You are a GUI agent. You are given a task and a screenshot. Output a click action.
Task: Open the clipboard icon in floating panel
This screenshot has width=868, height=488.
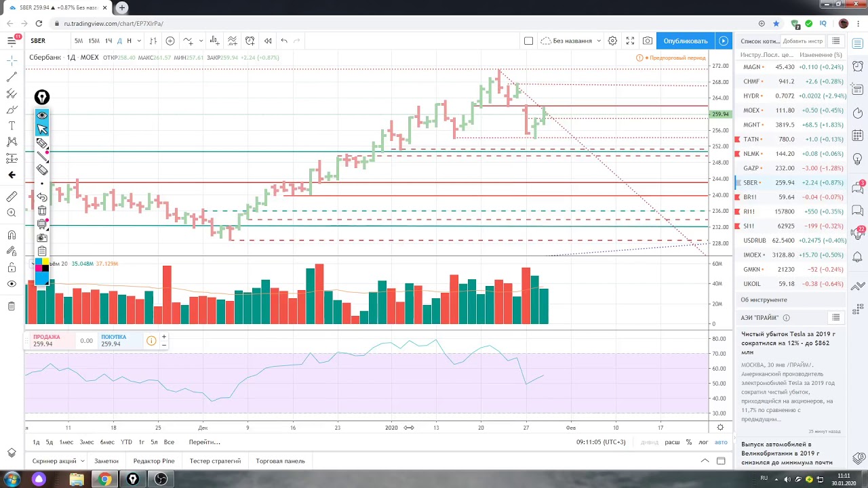coord(42,251)
